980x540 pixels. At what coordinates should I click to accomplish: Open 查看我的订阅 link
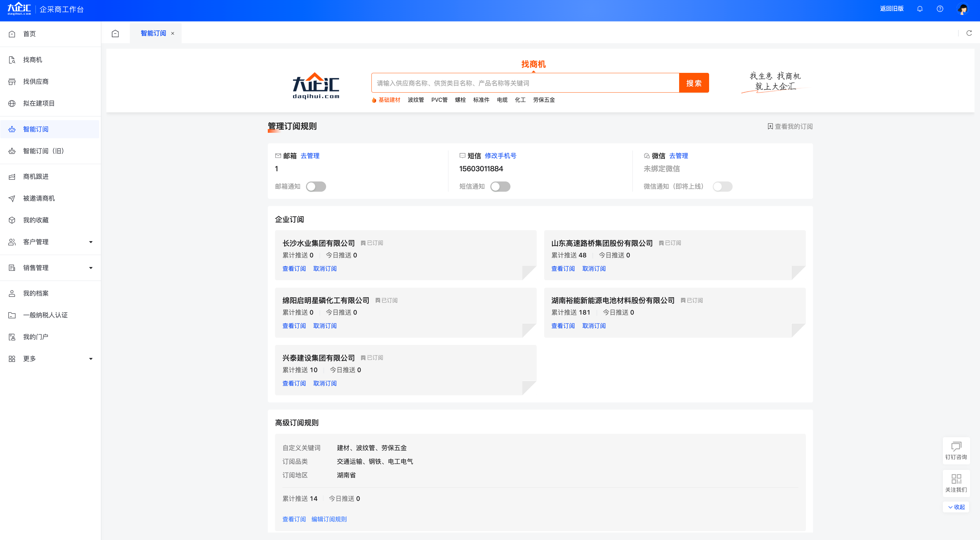[790, 127]
